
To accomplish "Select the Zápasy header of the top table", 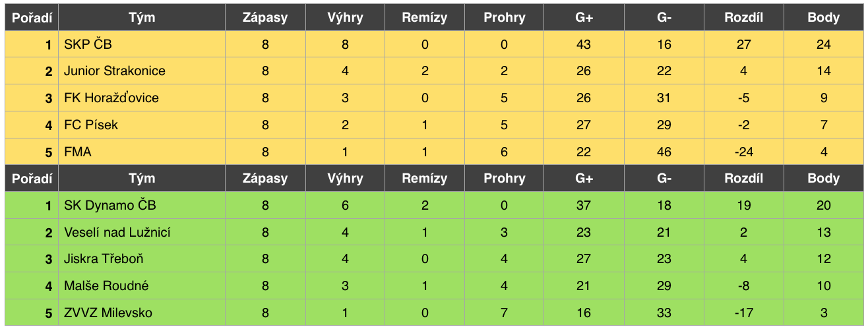I will tap(265, 18).
